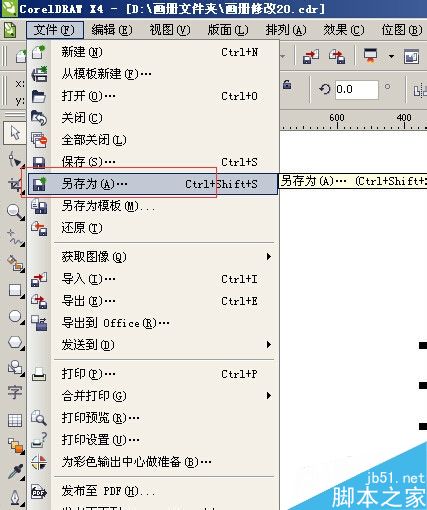
Task: Choose 关闭(C) menu entry
Action: [153, 118]
